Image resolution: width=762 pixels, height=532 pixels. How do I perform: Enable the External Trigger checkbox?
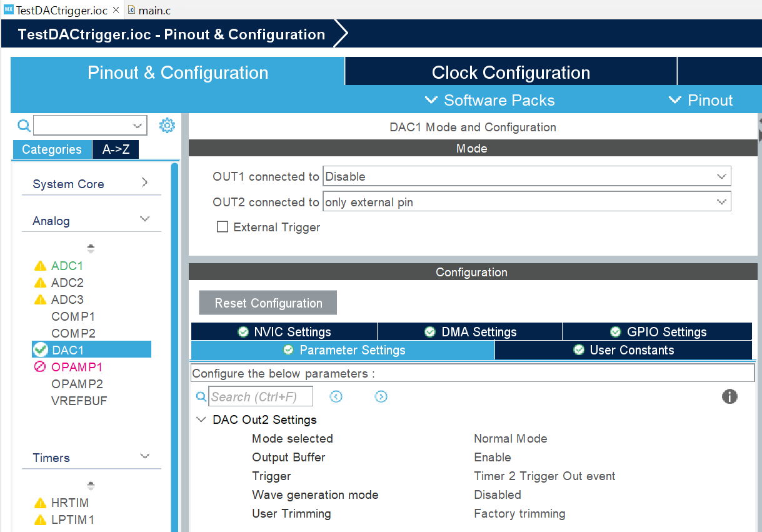tap(223, 227)
